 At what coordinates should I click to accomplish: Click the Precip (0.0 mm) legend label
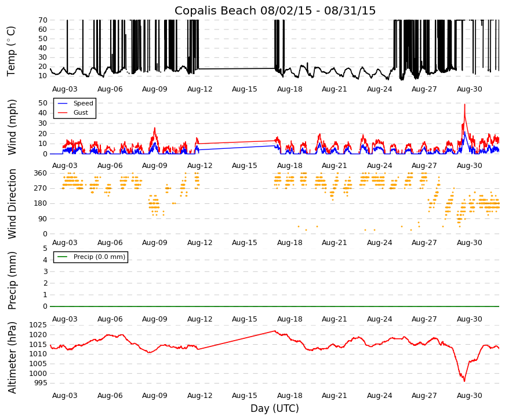[x=99, y=257]
